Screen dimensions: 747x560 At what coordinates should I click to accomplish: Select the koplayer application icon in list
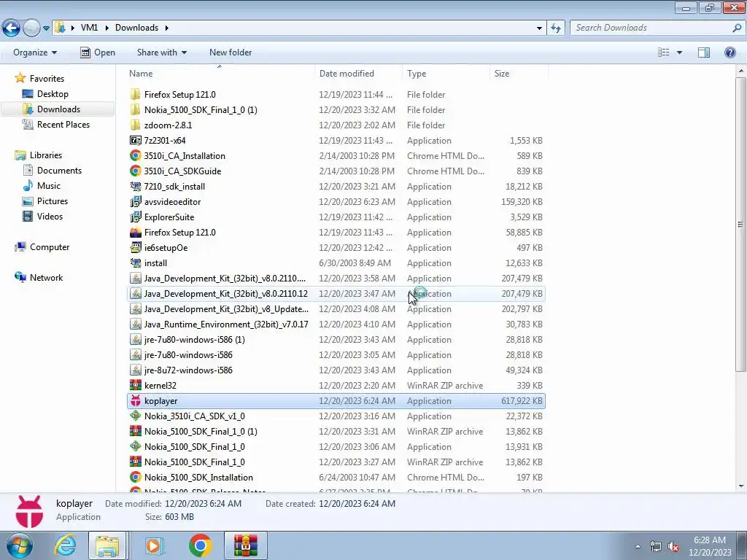pos(135,401)
